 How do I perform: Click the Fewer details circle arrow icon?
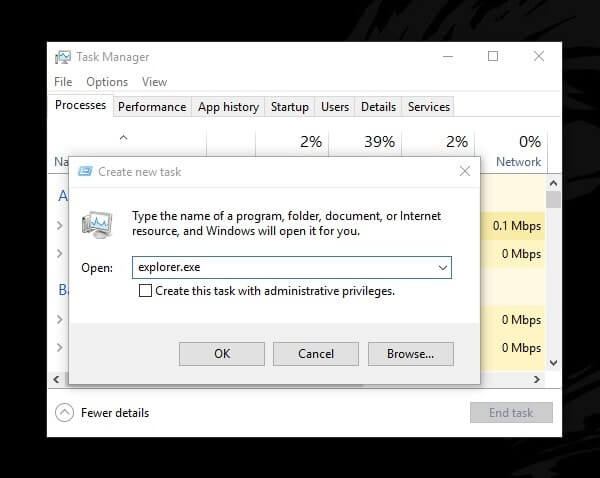(64, 413)
